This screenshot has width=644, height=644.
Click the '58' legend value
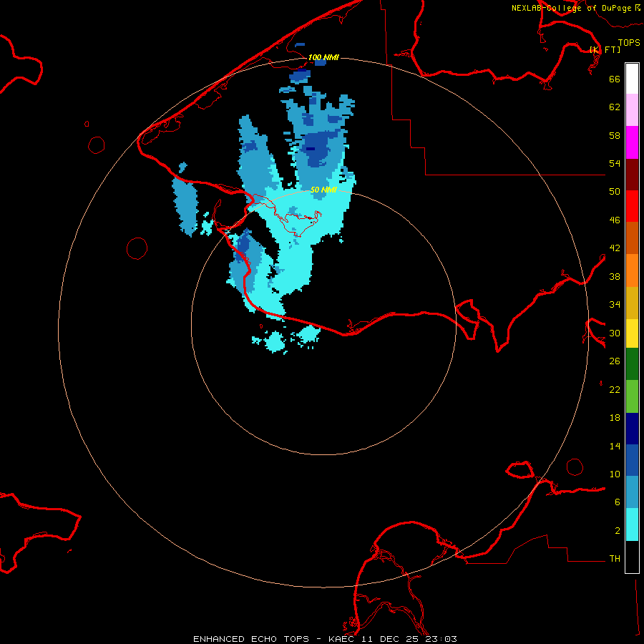click(x=615, y=135)
